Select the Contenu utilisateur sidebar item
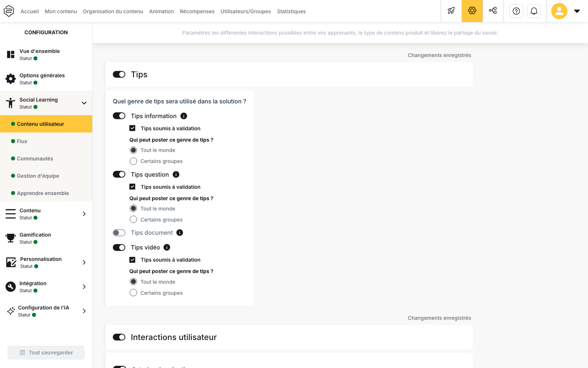This screenshot has height=368, width=588. (46, 124)
